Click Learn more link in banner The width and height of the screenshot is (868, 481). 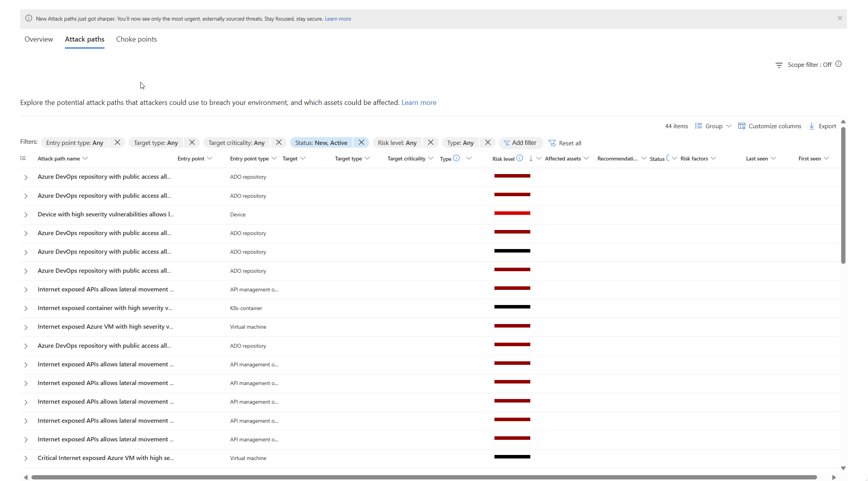tap(337, 19)
